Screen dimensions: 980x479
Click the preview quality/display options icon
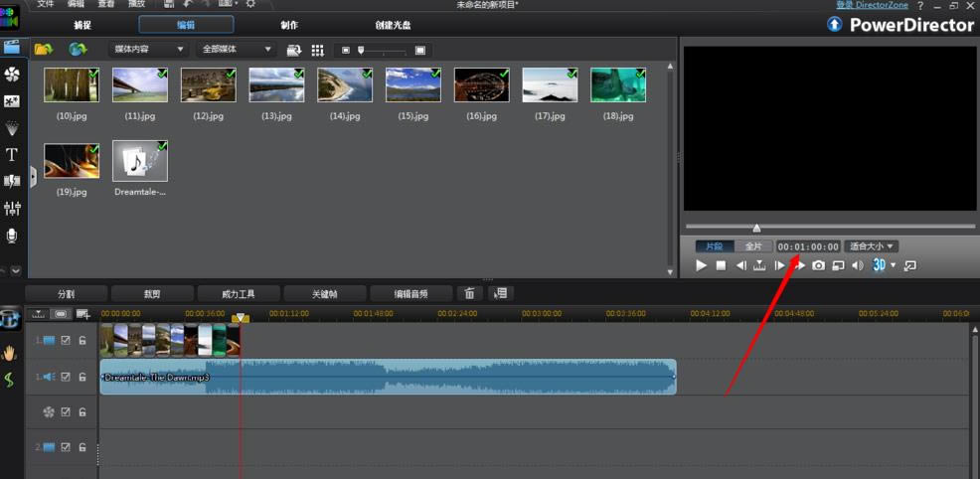click(x=838, y=265)
